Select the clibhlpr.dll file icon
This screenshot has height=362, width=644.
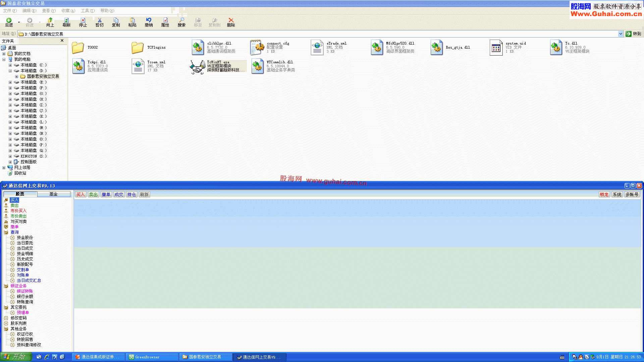pyautogui.click(x=198, y=48)
